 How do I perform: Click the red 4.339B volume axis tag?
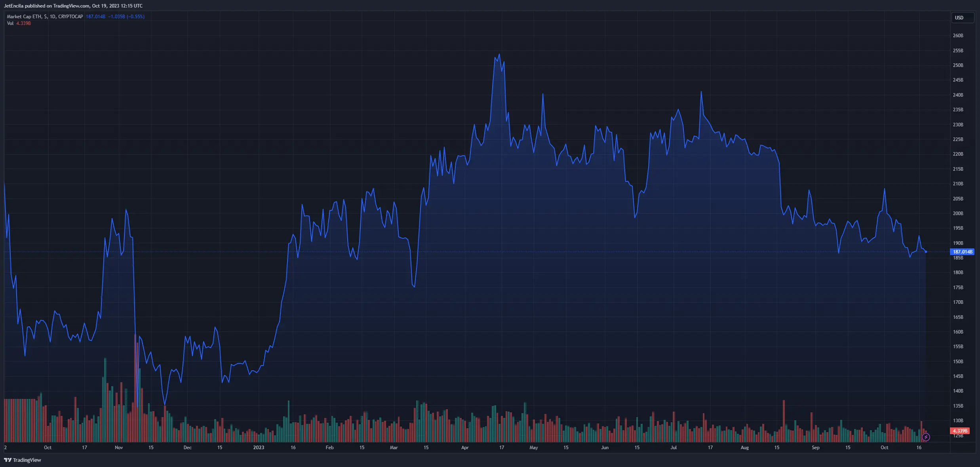[960, 431]
